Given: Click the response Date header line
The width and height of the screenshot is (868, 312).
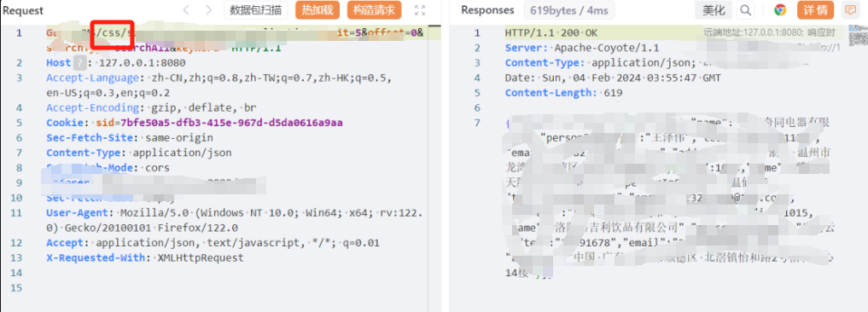Looking at the screenshot, I should [613, 78].
